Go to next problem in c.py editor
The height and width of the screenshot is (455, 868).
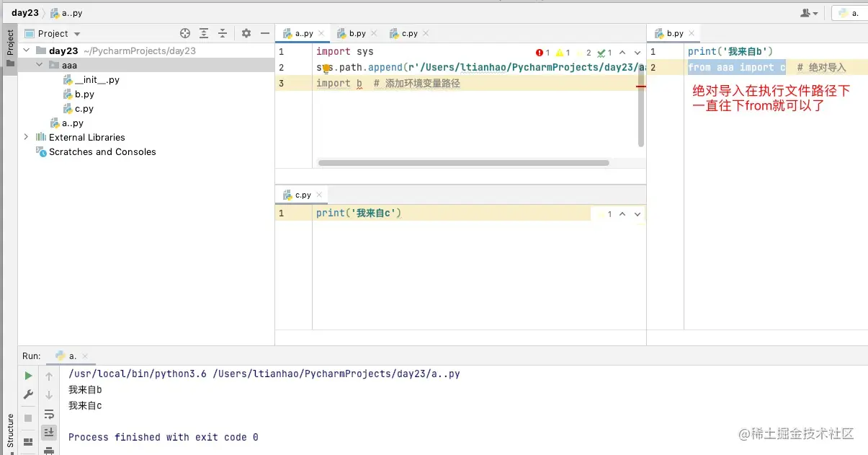[637, 214]
